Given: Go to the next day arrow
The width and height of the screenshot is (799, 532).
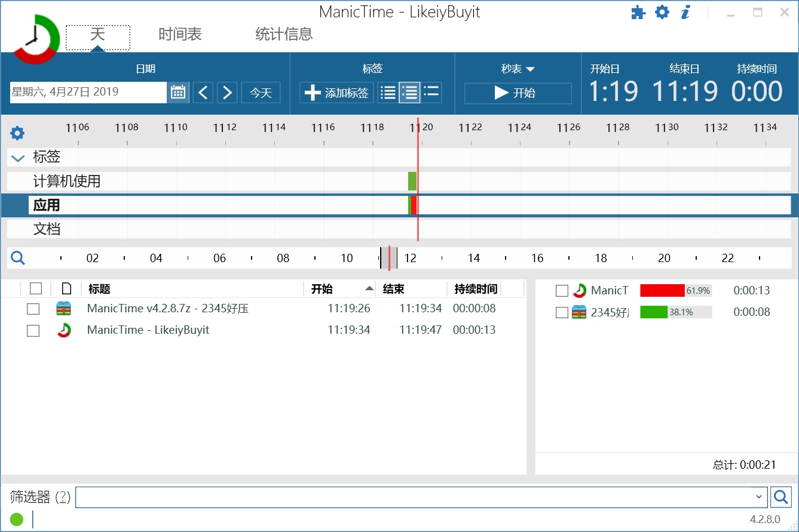Looking at the screenshot, I should point(227,93).
